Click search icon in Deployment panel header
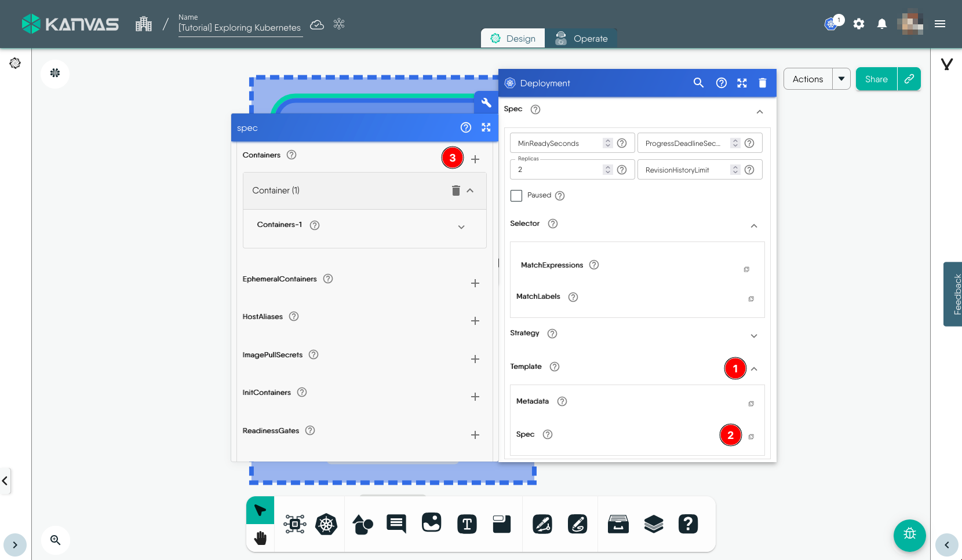 pos(698,83)
